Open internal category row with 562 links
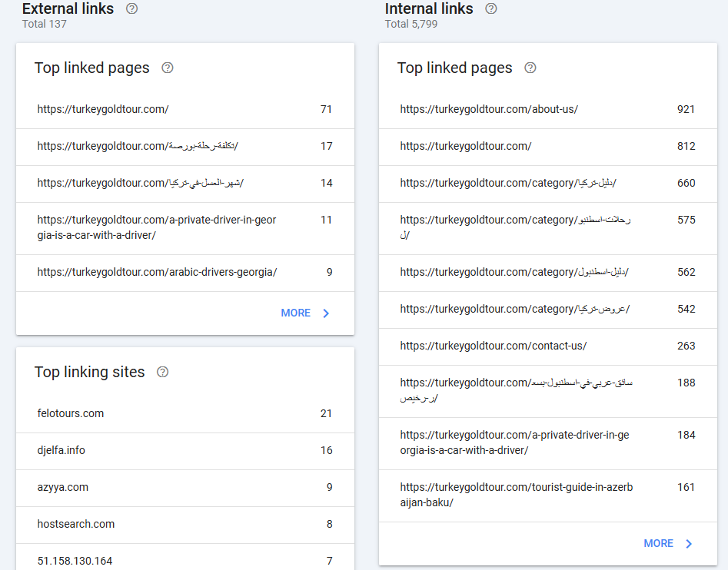The width and height of the screenshot is (728, 570). click(548, 273)
